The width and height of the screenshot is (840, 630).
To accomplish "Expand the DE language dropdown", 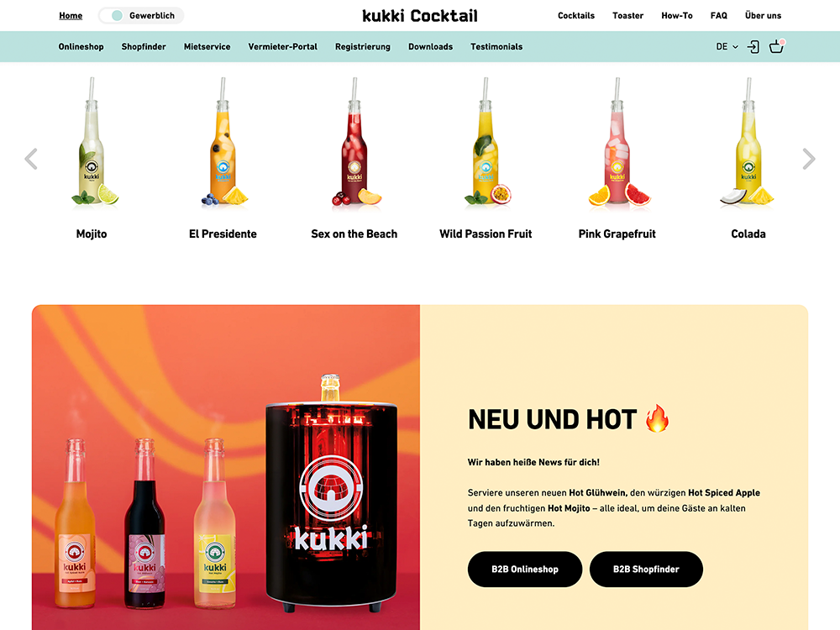I will point(727,46).
